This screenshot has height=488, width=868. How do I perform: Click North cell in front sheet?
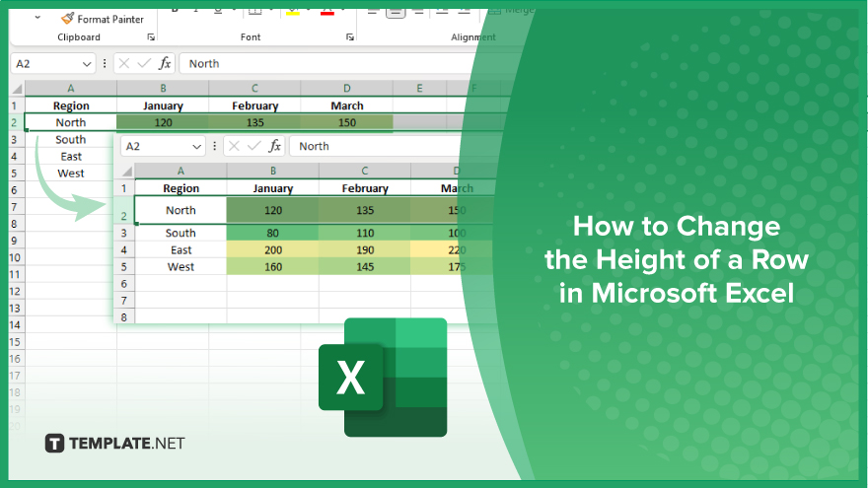[x=181, y=210]
